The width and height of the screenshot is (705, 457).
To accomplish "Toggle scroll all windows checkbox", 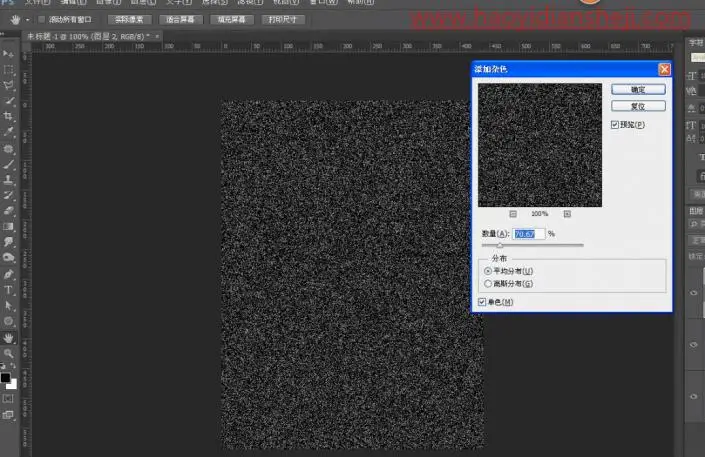I will coord(41,19).
